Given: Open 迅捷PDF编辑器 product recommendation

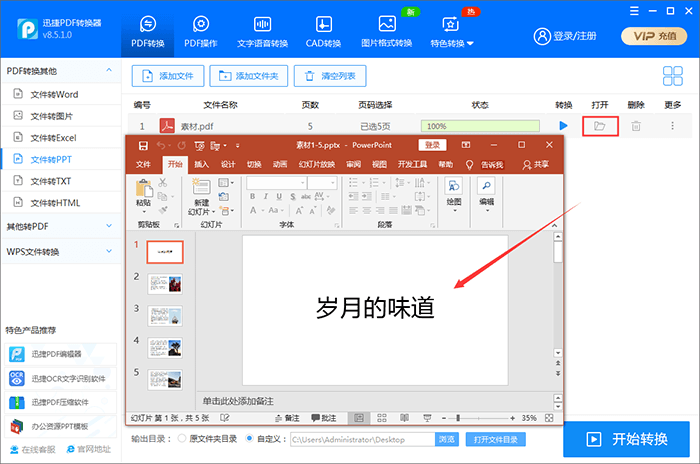Looking at the screenshot, I should coord(61,354).
